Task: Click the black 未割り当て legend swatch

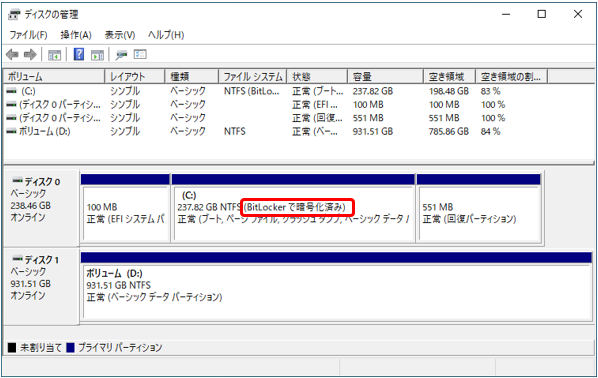Action: coord(12,347)
